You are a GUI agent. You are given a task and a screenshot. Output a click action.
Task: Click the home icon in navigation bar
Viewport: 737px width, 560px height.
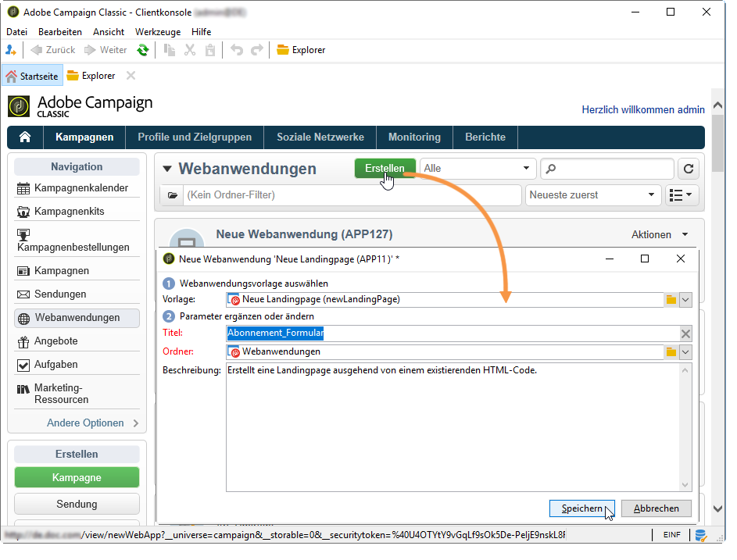(25, 137)
